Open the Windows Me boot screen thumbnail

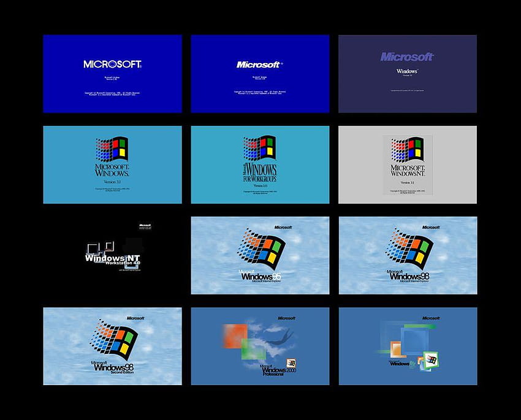point(408,347)
